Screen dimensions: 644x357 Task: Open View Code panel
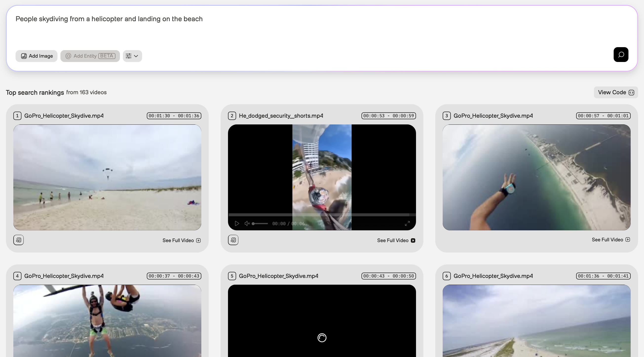pos(615,92)
